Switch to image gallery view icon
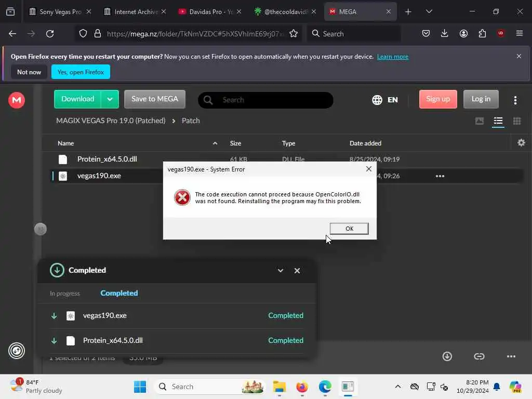This screenshot has width=532, height=399. click(x=479, y=121)
